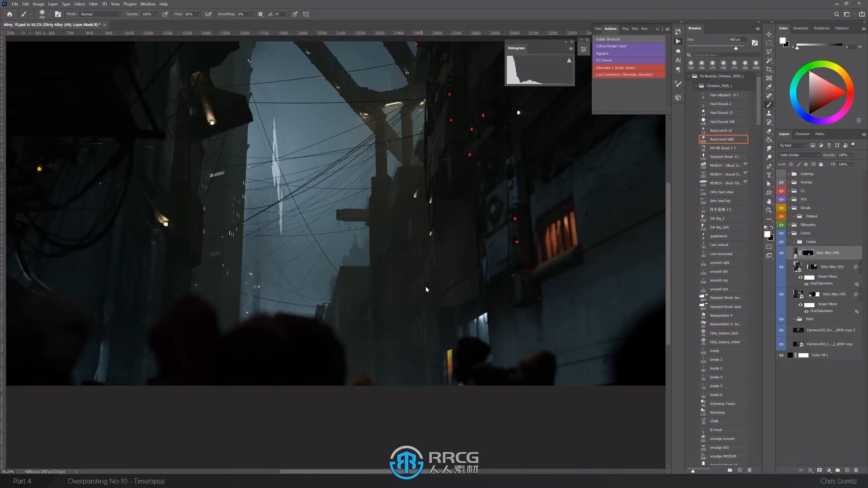Select the Dodge tool
The image size is (868, 488).
pyautogui.click(x=769, y=158)
